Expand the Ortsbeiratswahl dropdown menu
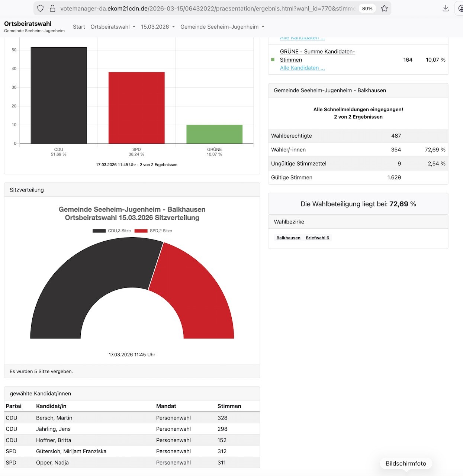The width and height of the screenshot is (463, 476). point(113,27)
